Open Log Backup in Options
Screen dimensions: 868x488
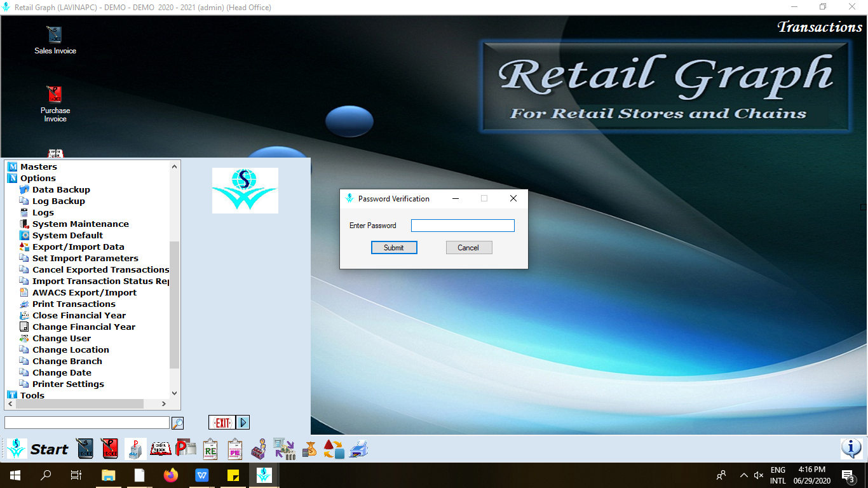58,201
